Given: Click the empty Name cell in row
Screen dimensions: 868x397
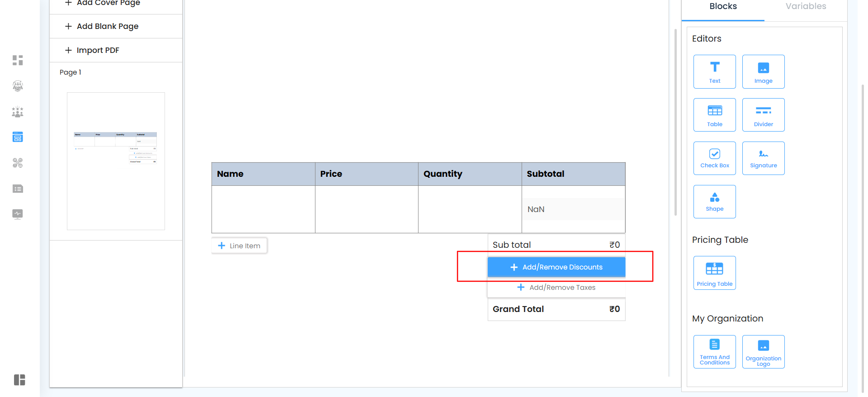Looking at the screenshot, I should (263, 209).
